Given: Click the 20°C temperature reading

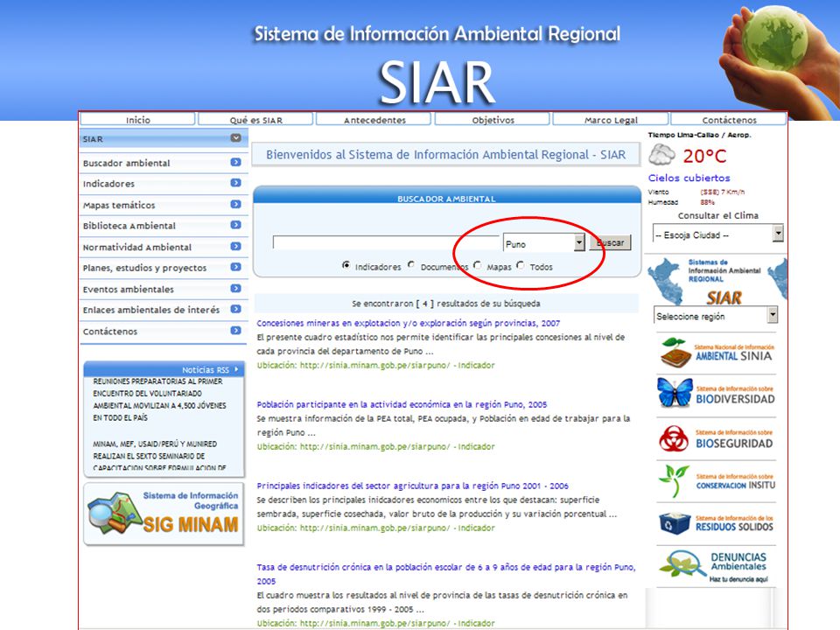Looking at the screenshot, I should [704, 156].
